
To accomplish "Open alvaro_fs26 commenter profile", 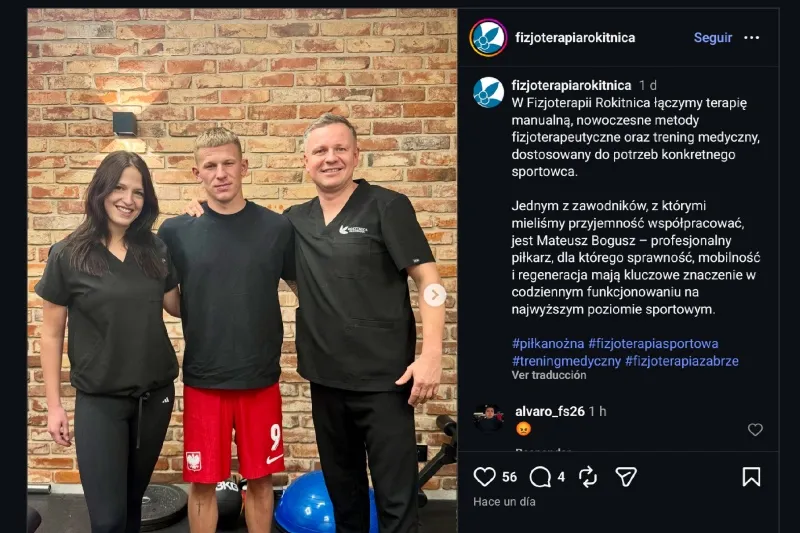I will pos(549,412).
